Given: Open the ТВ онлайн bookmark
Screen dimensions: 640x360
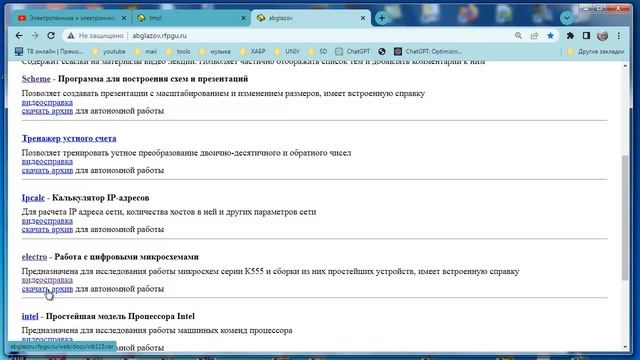Looking at the screenshot, I should coord(49,51).
